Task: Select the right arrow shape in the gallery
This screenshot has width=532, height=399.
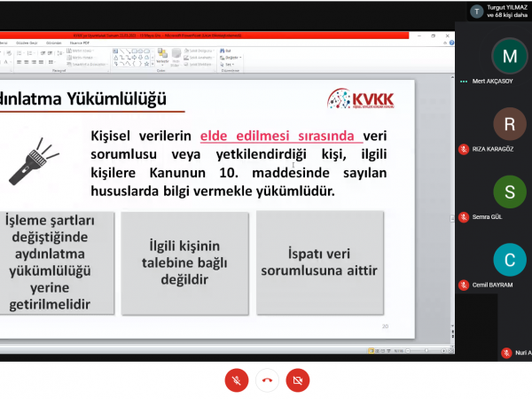Action: click(135, 58)
